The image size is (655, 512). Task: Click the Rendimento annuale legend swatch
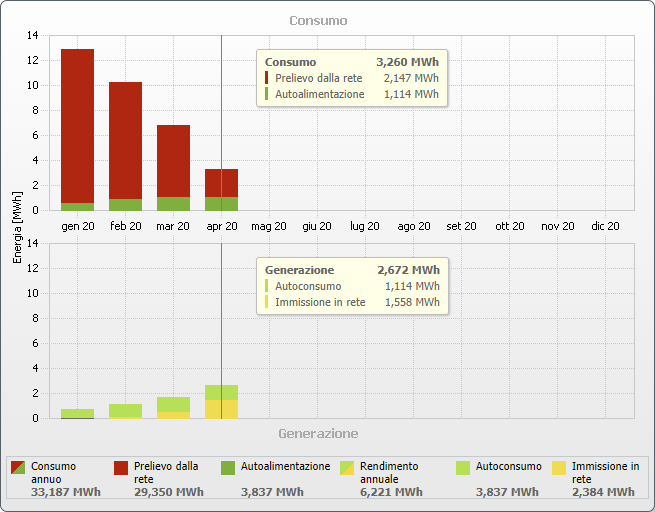click(347, 468)
